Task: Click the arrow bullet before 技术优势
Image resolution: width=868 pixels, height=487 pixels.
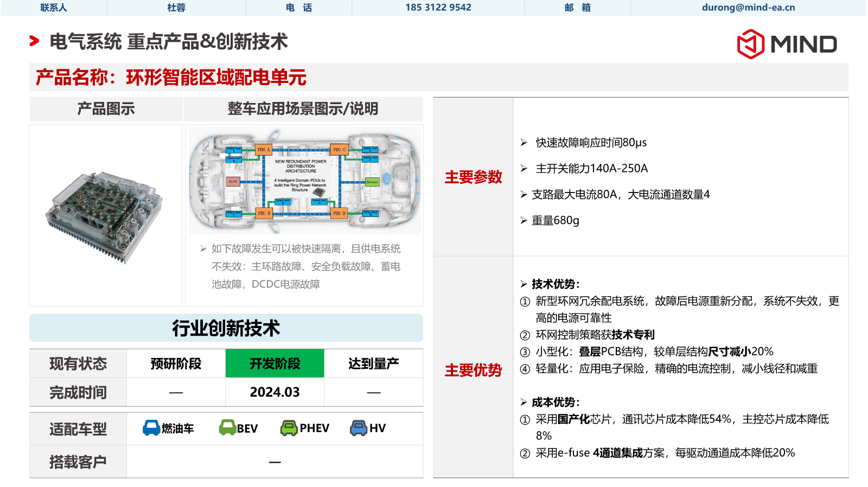Action: click(524, 284)
